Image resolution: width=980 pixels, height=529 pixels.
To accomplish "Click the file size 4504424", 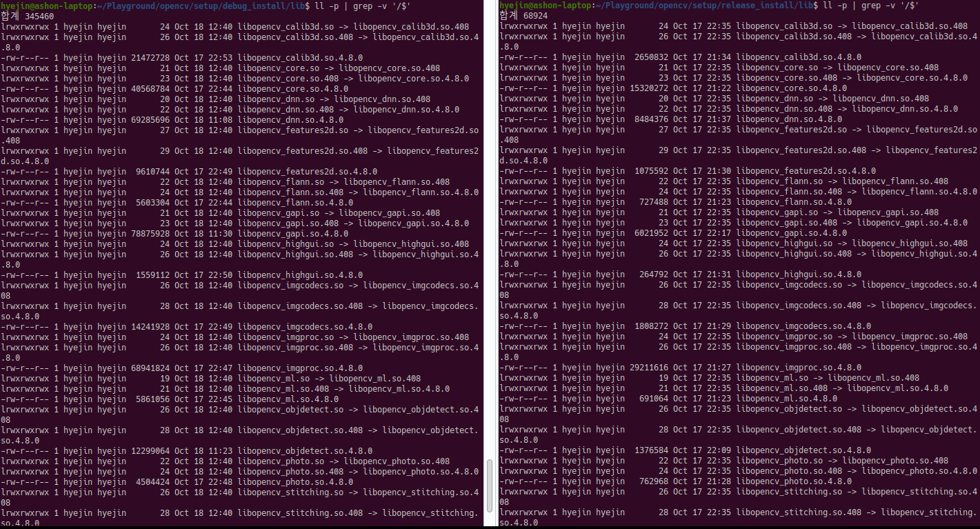I will (x=153, y=482).
